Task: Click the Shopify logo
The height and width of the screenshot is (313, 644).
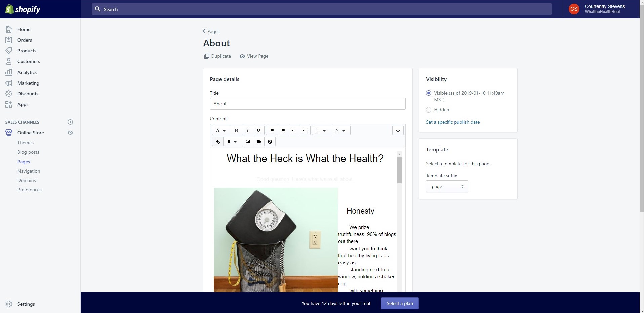Action: (23, 9)
